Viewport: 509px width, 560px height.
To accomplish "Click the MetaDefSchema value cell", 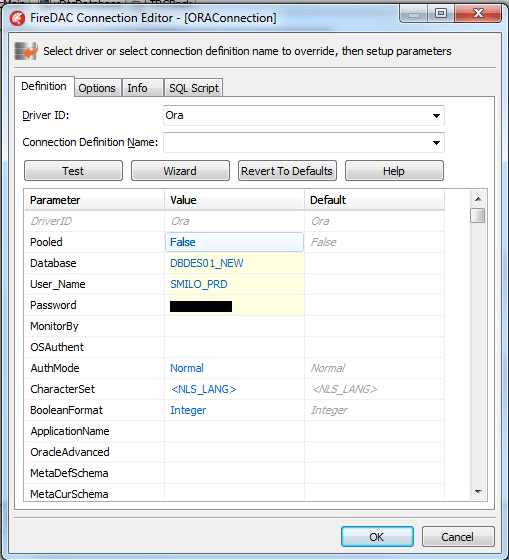I will 234,473.
